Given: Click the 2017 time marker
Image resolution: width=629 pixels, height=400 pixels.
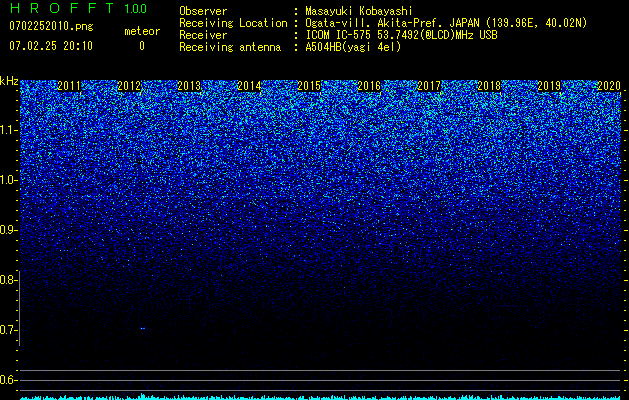Looking at the screenshot, I should [429, 86].
